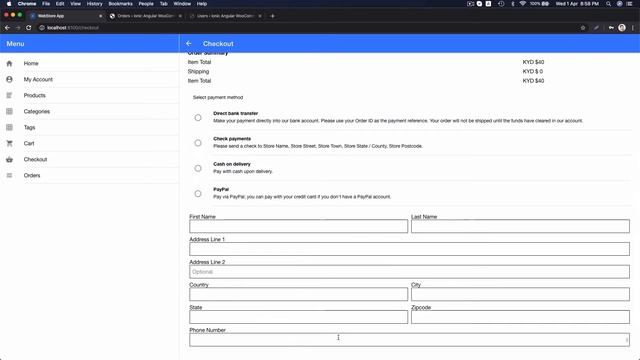The image size is (640, 360).
Task: Click the Country input field
Action: pyautogui.click(x=298, y=294)
